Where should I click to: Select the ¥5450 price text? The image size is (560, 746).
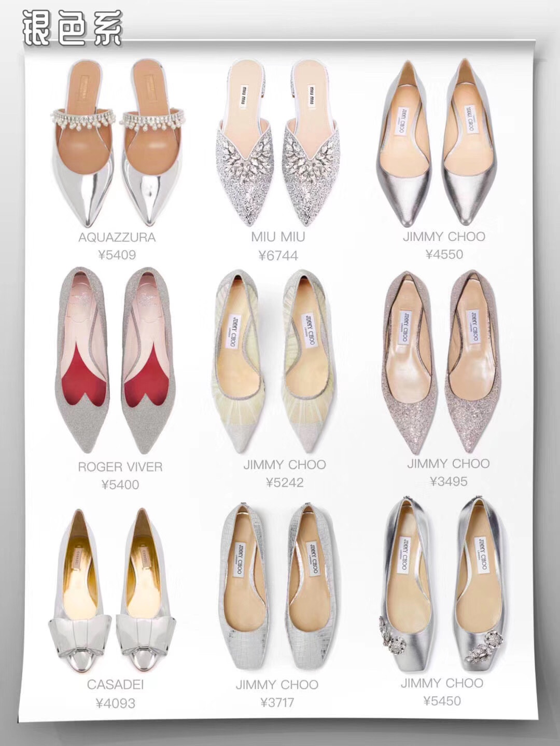click(x=442, y=701)
